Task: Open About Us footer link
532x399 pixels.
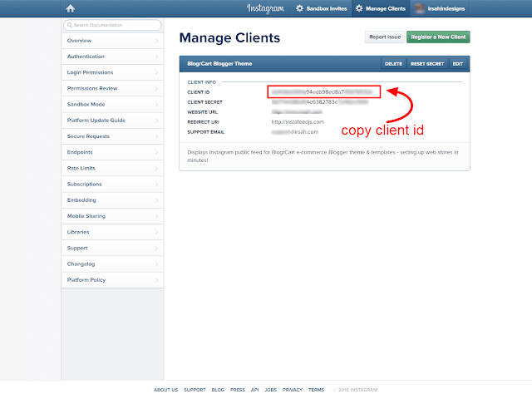Action: coord(165,390)
